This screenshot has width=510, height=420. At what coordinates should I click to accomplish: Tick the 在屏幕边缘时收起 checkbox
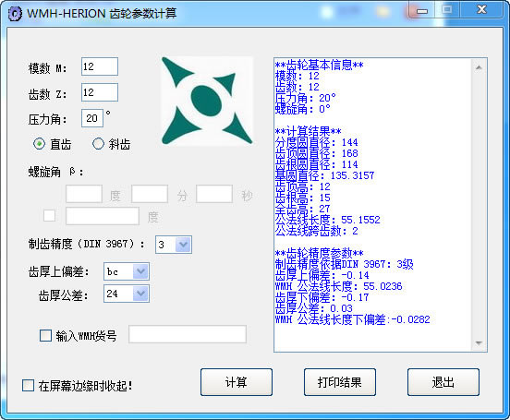point(28,386)
